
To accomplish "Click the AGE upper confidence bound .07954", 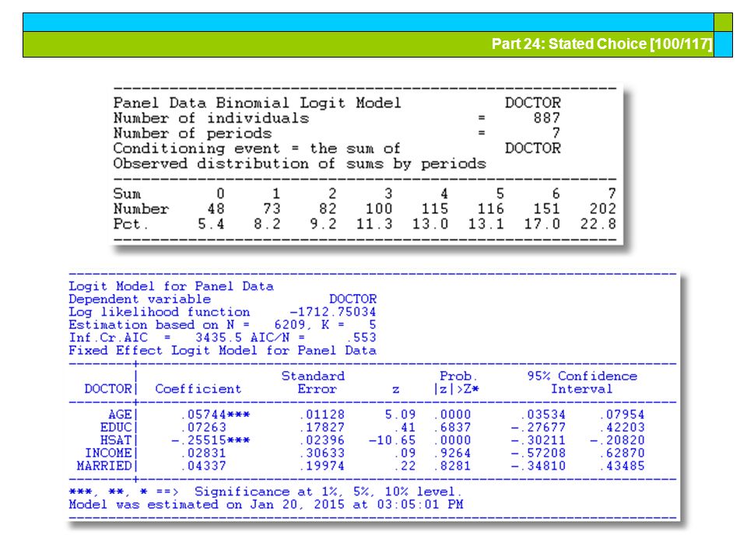I will 622,415.
